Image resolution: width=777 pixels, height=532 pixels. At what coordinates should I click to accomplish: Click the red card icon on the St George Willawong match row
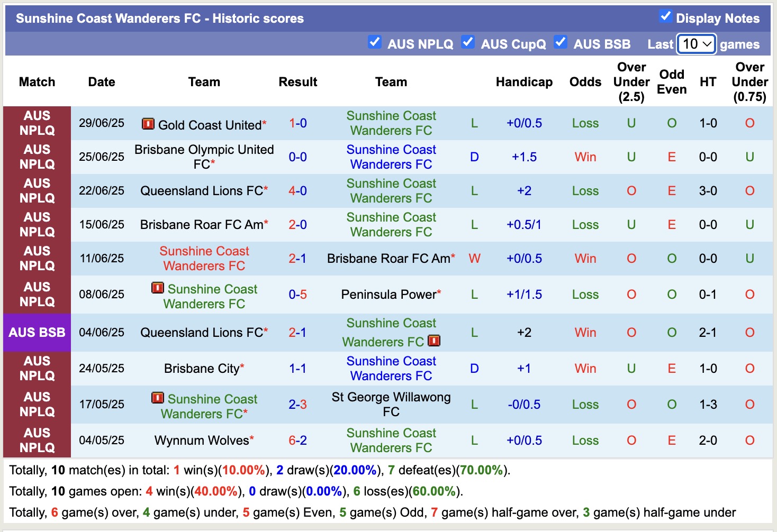(x=158, y=399)
